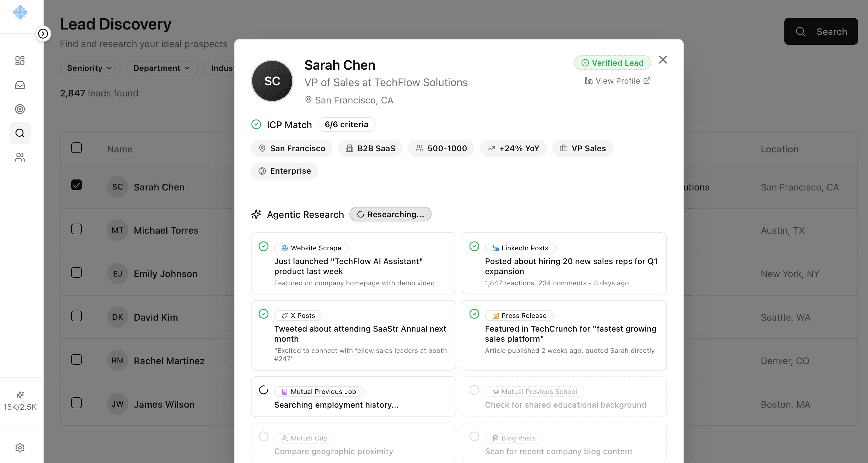
Task: Click the 6/6 criteria badge
Action: pyautogui.click(x=346, y=124)
